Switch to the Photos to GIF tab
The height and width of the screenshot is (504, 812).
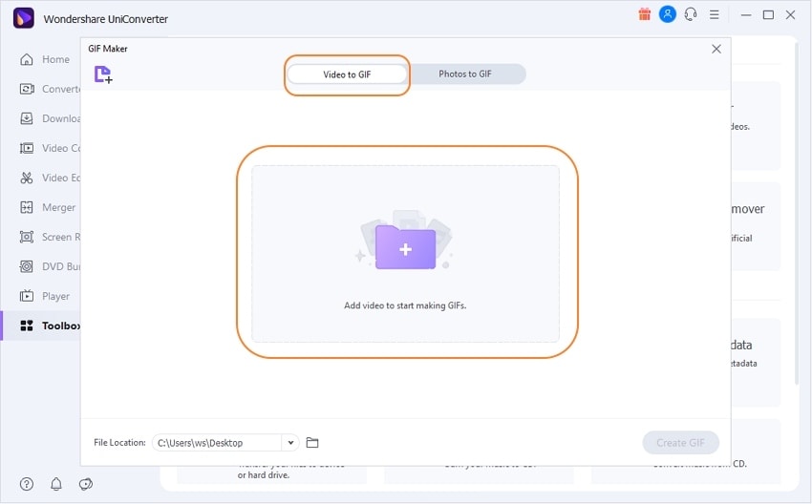(x=465, y=74)
